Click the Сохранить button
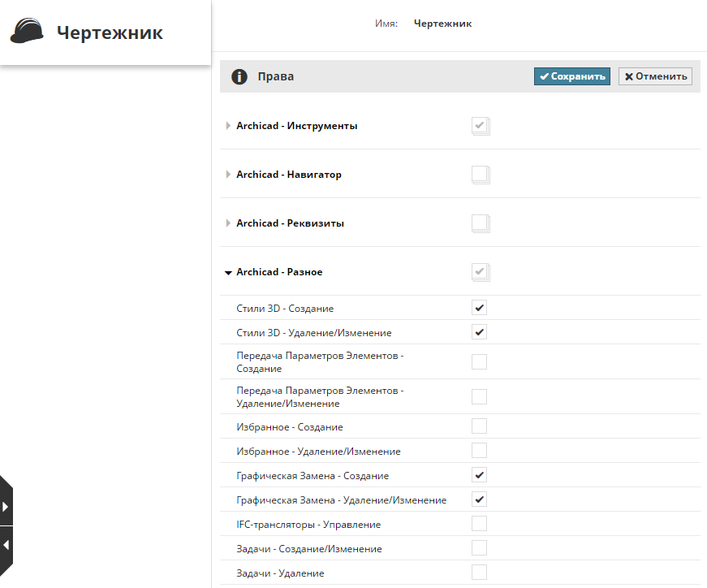 pyautogui.click(x=572, y=76)
